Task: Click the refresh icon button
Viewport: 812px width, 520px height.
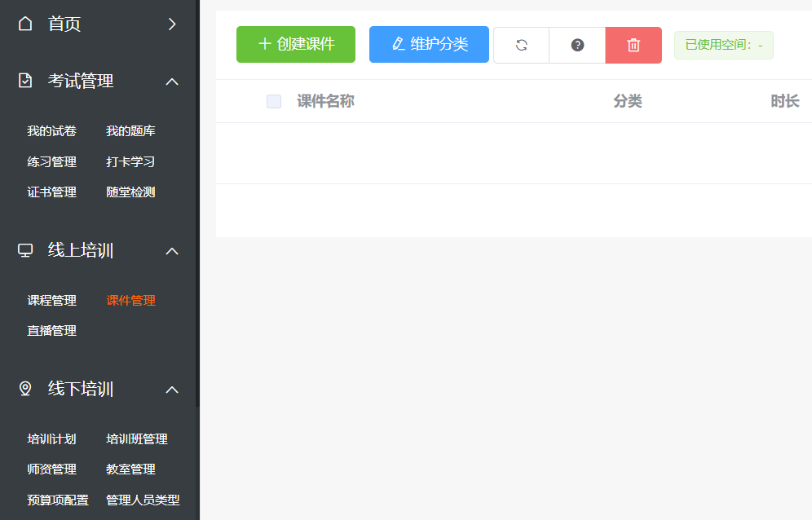Action: click(x=522, y=45)
